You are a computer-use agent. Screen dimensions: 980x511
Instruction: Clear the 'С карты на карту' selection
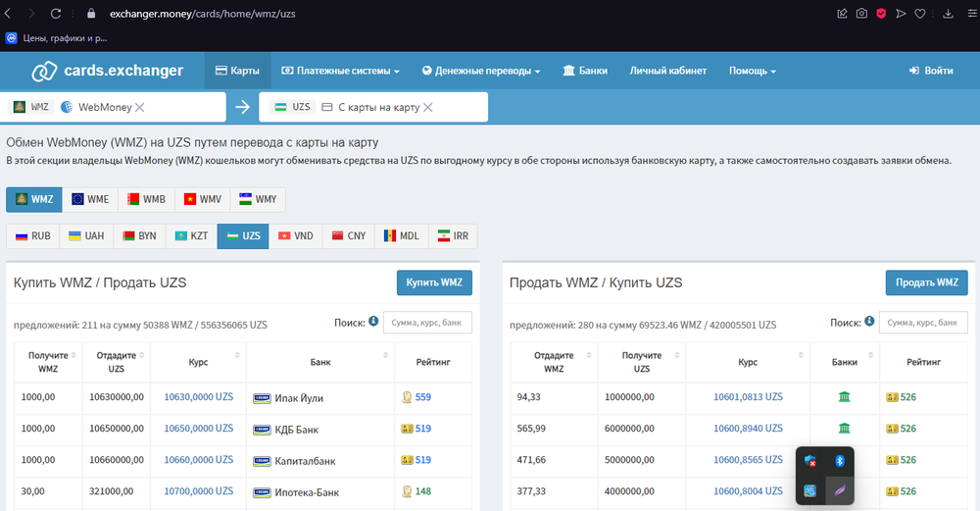click(x=427, y=107)
